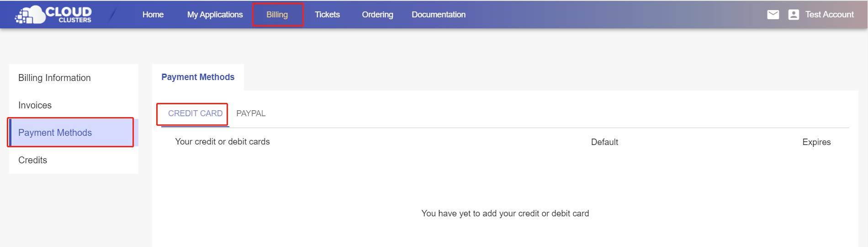The height and width of the screenshot is (247, 868).
Task: Navigate to the Ordering page
Action: coord(377,15)
